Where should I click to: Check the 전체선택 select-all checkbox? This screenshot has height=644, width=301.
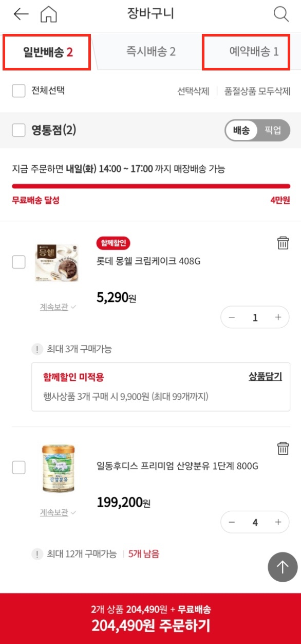[18, 90]
